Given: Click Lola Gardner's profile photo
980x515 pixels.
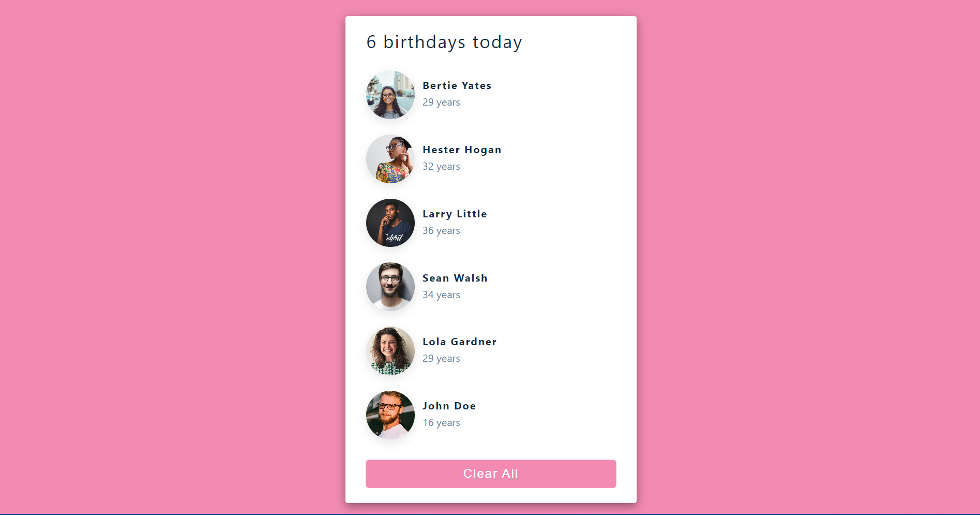Looking at the screenshot, I should pos(390,351).
